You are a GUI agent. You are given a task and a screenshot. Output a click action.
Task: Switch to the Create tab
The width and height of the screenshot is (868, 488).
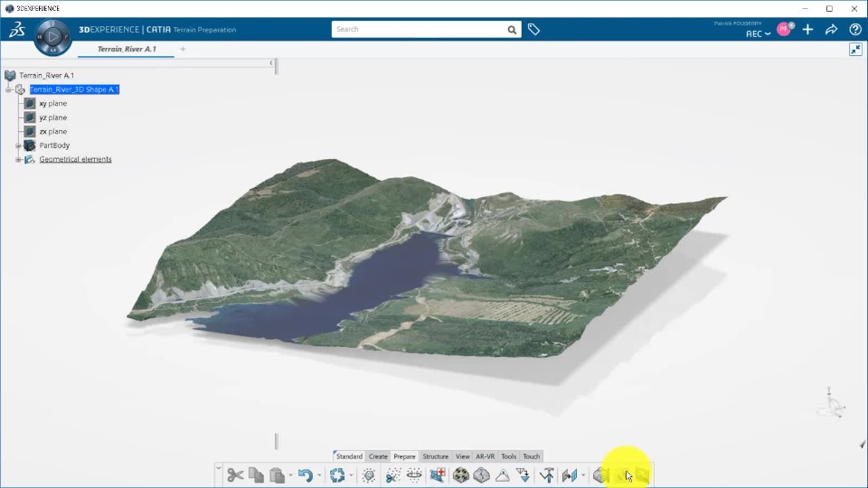pos(378,456)
